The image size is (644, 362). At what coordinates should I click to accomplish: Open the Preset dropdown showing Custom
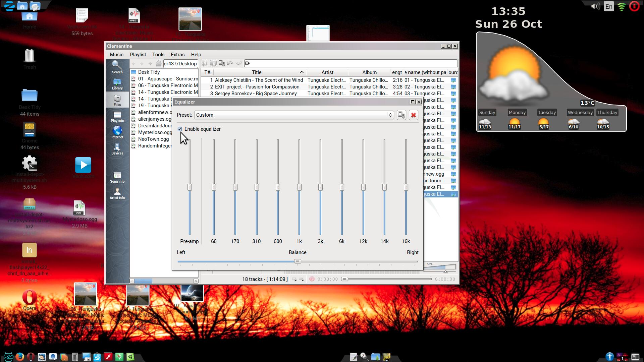294,115
